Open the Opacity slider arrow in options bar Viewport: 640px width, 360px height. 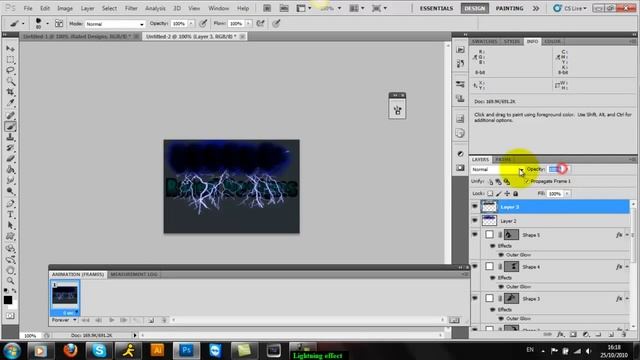(x=191, y=24)
